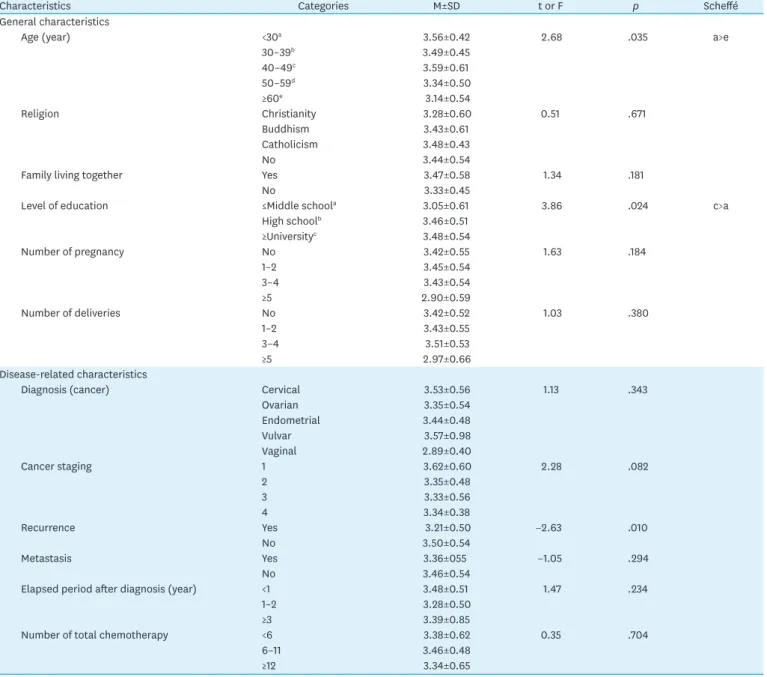Click the 'Categories' column header
767x677 pixels.
[323, 6]
